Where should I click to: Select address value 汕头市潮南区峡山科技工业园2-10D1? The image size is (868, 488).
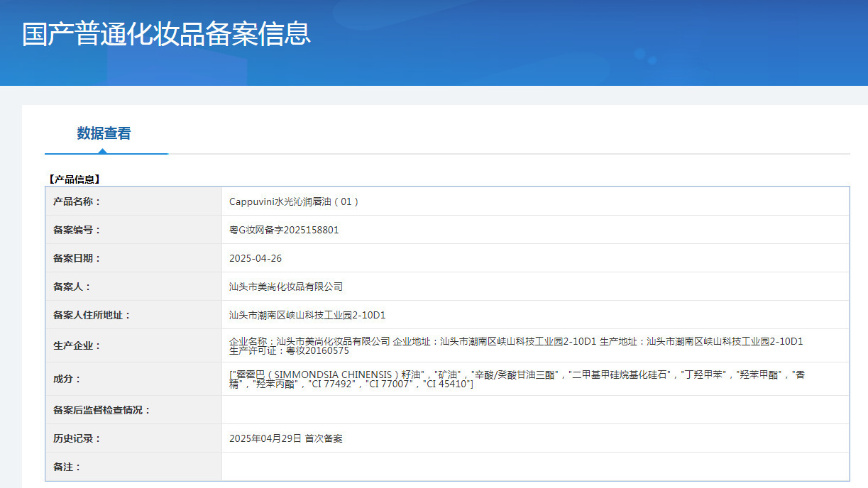click(307, 315)
